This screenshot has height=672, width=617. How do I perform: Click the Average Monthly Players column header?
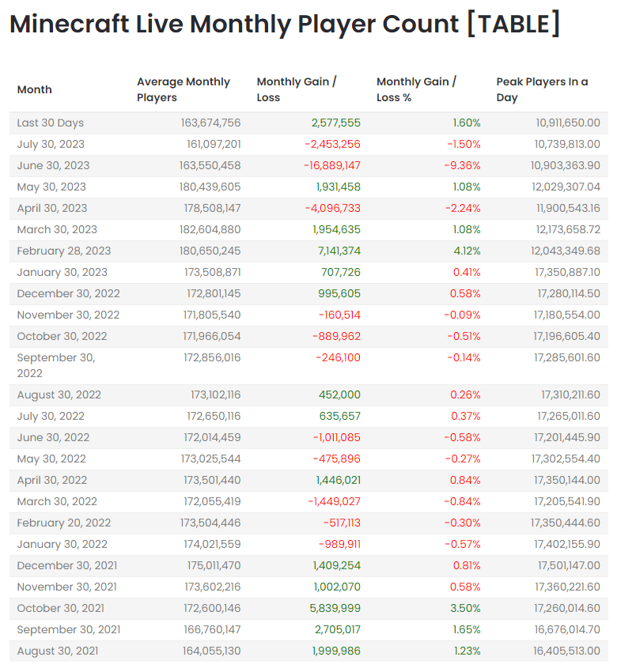coord(184,89)
